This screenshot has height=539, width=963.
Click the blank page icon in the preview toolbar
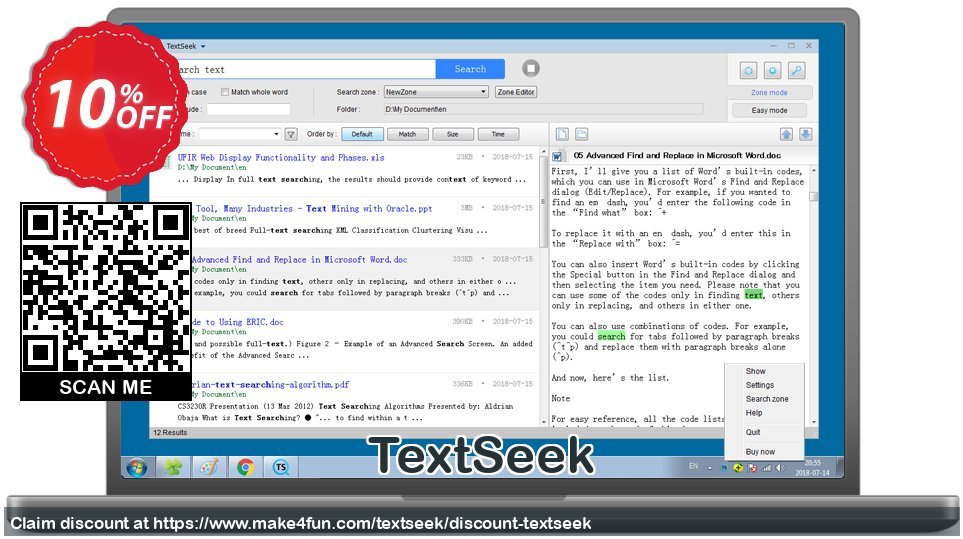(562, 134)
